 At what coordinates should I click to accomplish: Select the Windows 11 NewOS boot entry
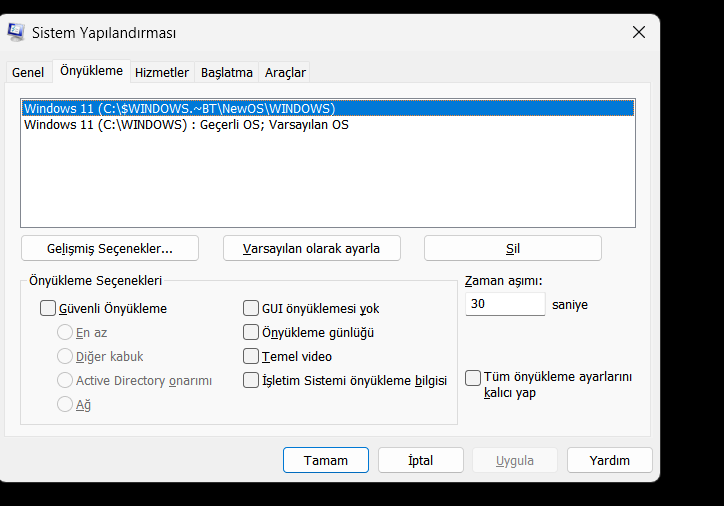point(180,108)
